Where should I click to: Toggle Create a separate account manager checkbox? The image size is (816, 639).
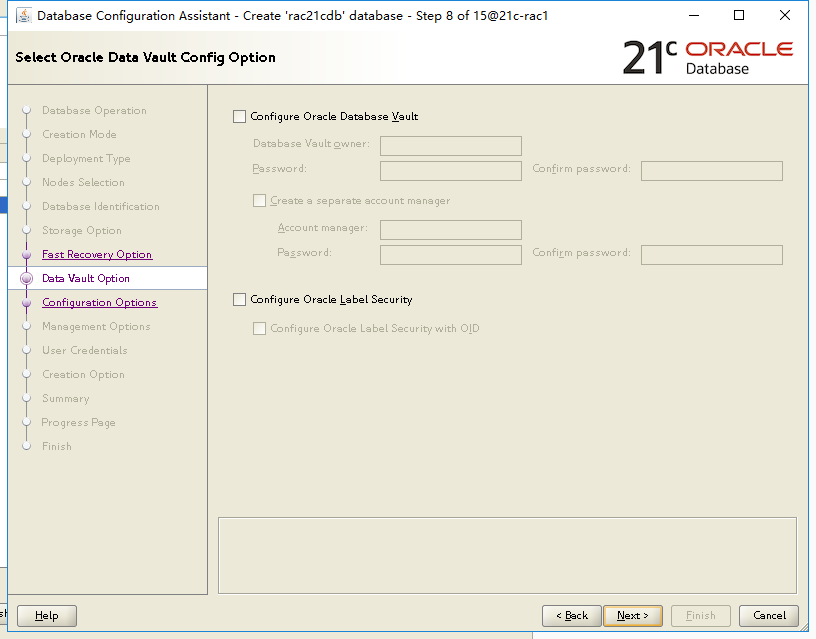[x=259, y=201]
